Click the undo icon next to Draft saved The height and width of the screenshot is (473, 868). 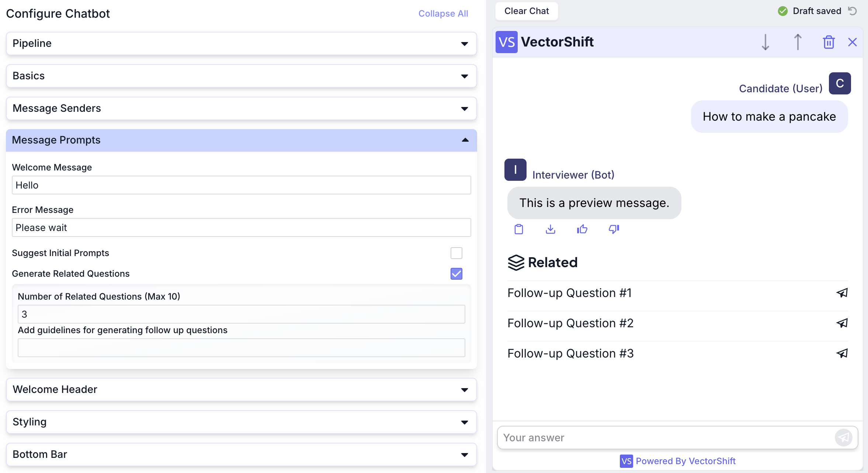(x=852, y=11)
